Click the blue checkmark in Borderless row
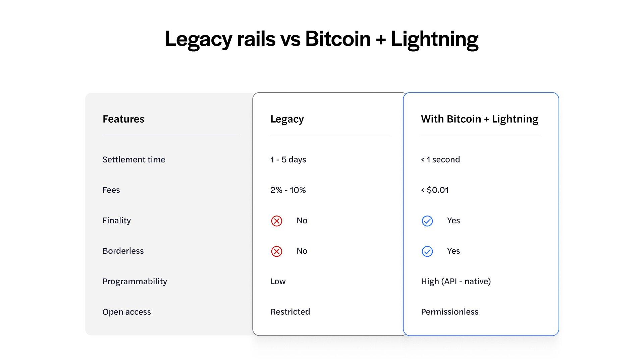 click(x=427, y=251)
